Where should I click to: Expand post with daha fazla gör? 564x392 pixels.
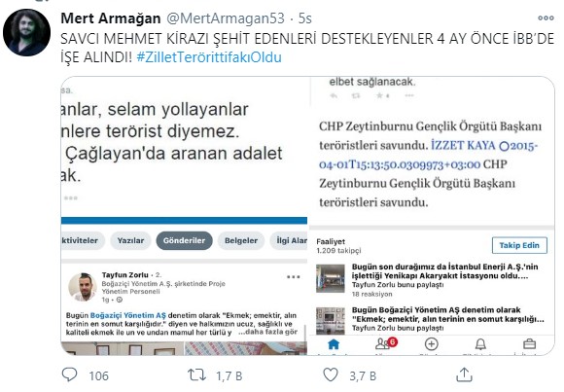coord(268,332)
